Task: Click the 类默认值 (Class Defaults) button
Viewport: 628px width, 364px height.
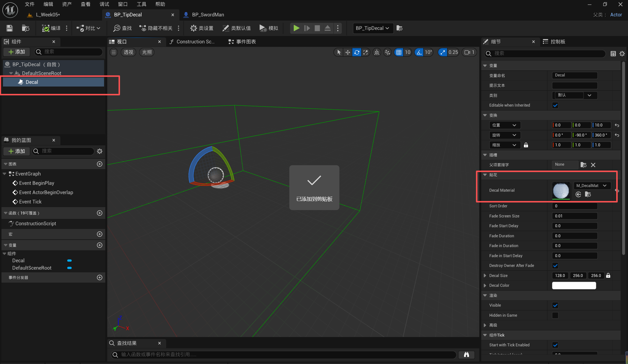Action: pyautogui.click(x=237, y=28)
